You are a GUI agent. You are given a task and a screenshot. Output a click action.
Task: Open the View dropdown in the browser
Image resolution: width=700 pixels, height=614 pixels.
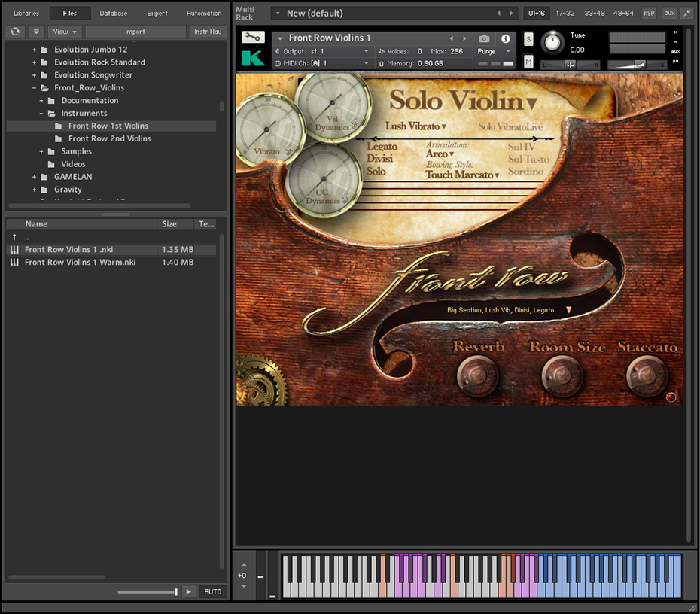[65, 32]
